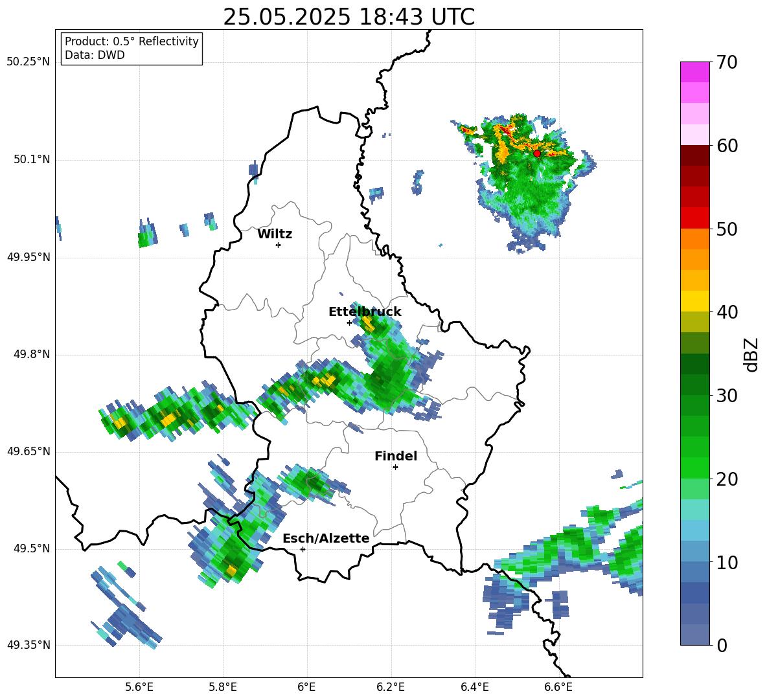Click the 6°E longitude label
Screen dimensions: 767x700
click(306, 687)
